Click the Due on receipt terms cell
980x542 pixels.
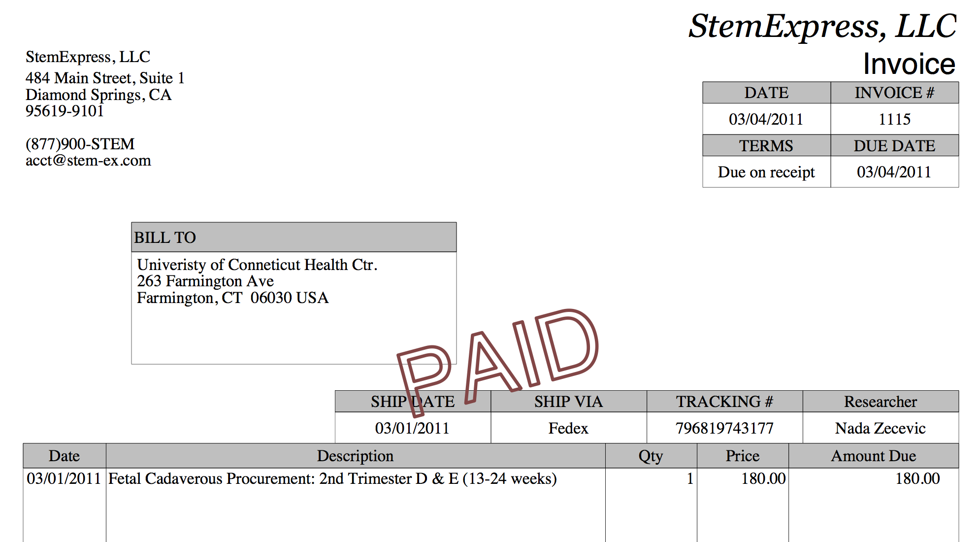coord(766,172)
